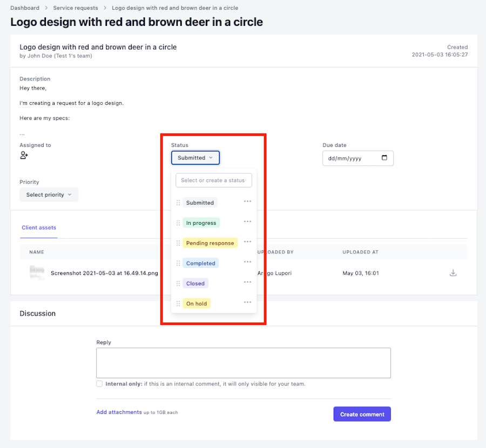Click inside the Reply text area
Viewport: 486px width, 448px height.
(x=243, y=362)
